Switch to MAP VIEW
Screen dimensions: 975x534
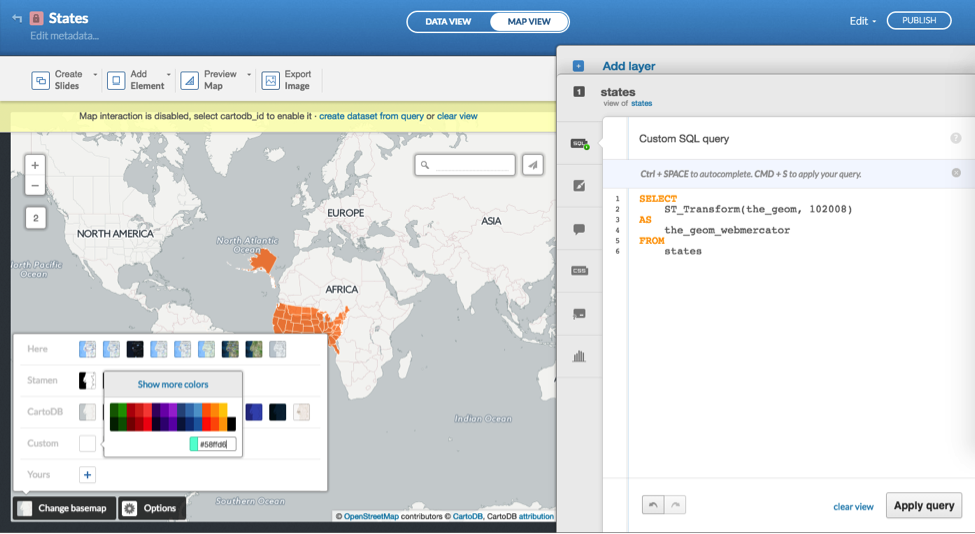pyautogui.click(x=529, y=22)
